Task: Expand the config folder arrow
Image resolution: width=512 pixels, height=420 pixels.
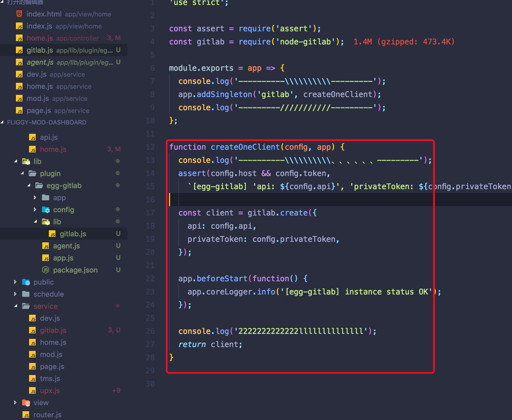Action: coord(35,209)
